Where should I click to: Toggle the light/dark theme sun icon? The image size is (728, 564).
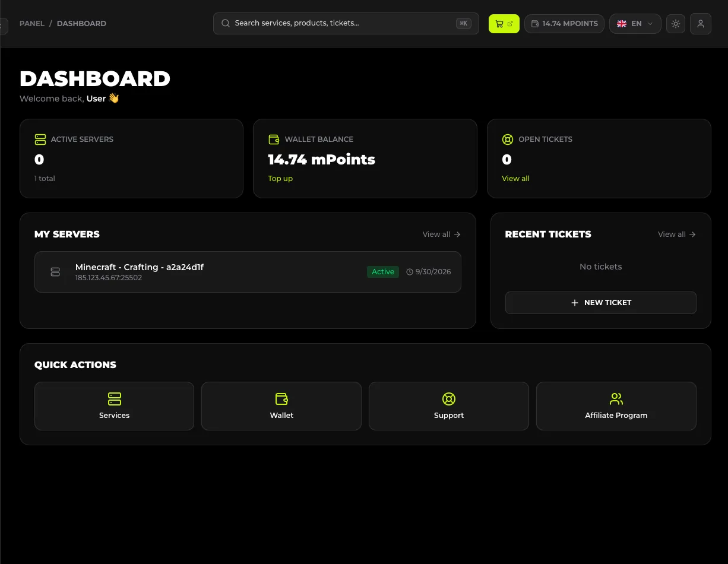676,24
